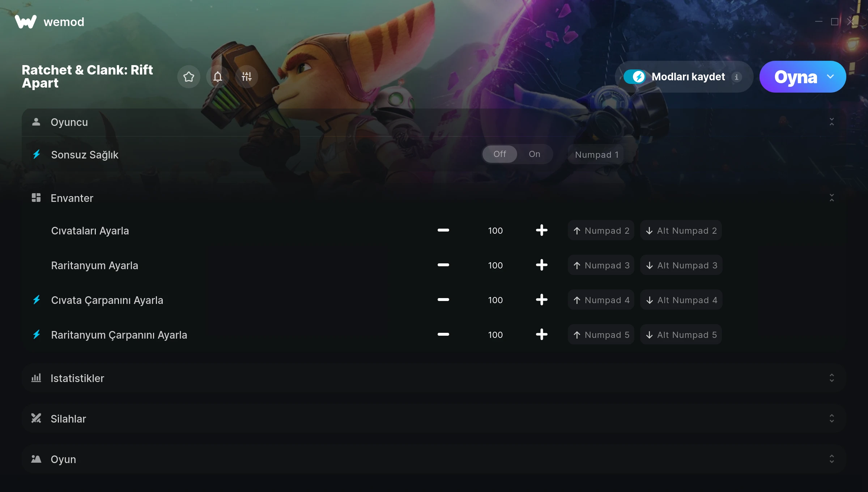This screenshot has height=492, width=868.
Task: Increase Raritanyum Çarpanını Ayarla with the plus icon
Action: (541, 335)
